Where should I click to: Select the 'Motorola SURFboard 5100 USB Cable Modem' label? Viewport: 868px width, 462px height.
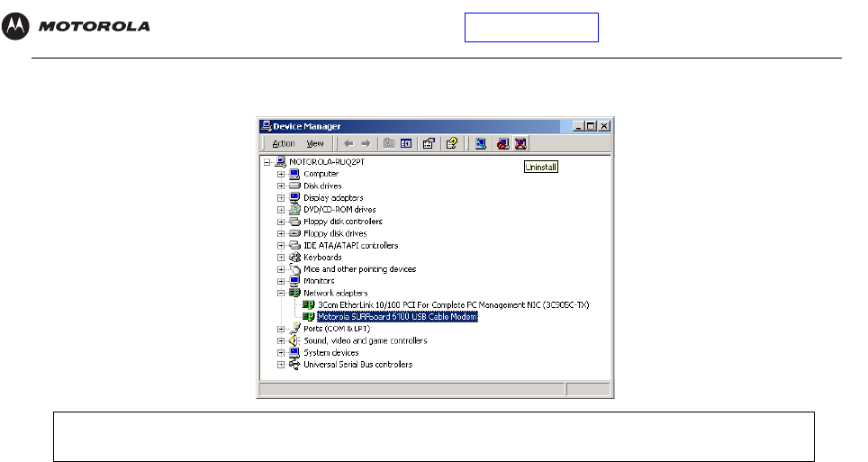(x=397, y=317)
